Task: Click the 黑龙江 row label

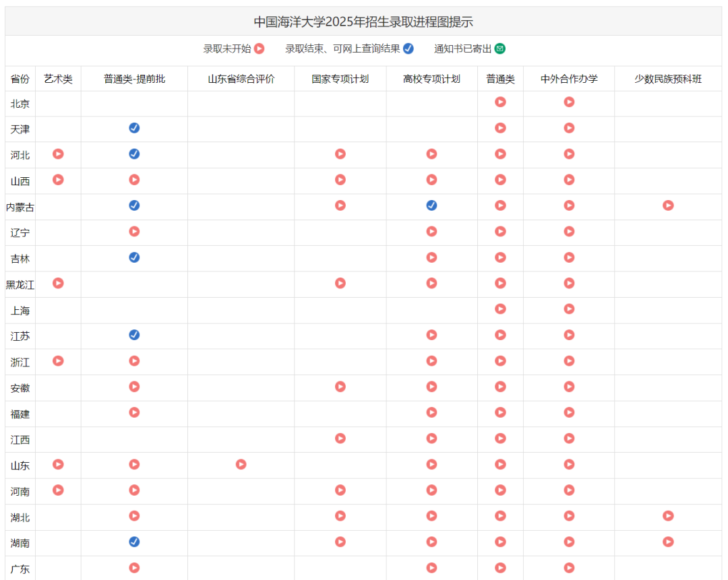Action: (x=20, y=285)
